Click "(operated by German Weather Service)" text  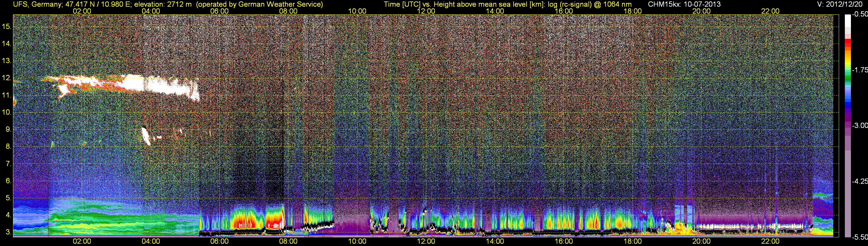pos(260,4)
